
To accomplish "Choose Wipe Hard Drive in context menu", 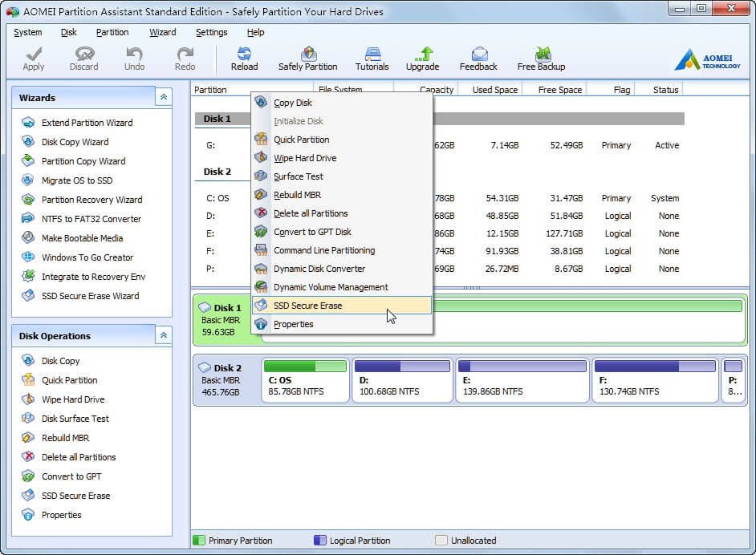I will (342, 158).
